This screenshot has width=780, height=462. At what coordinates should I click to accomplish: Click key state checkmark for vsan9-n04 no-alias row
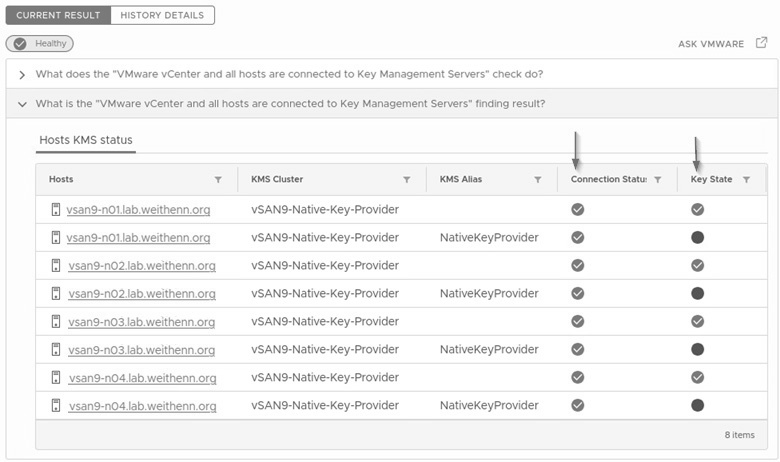pyautogui.click(x=697, y=377)
